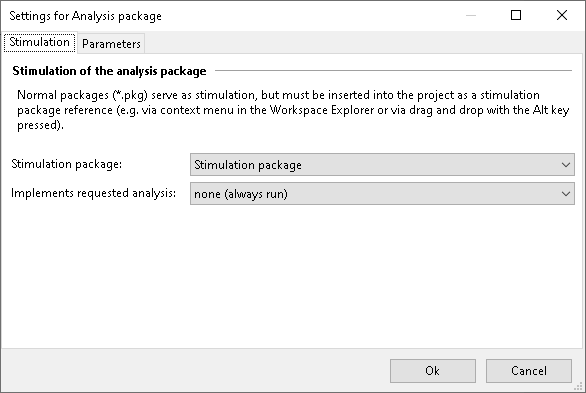Open the combo box showing 'none (always run)'
Screen dimensions: 586x393
pos(382,194)
